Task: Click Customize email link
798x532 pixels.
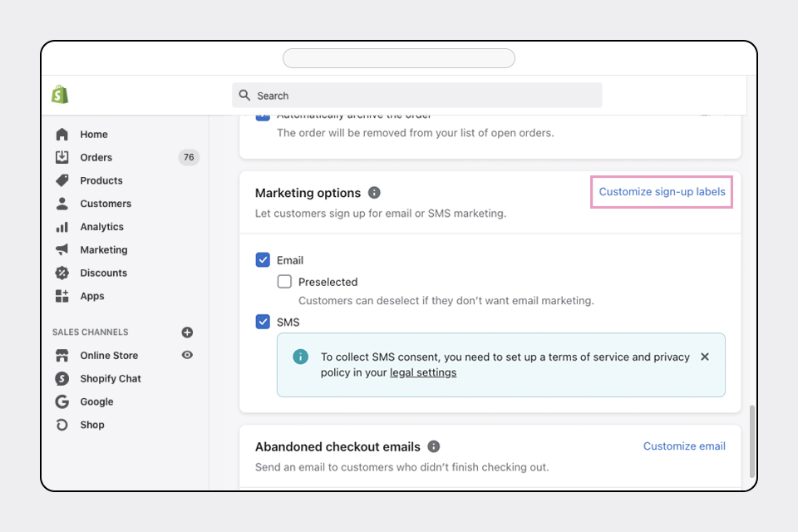Action: 684,446
